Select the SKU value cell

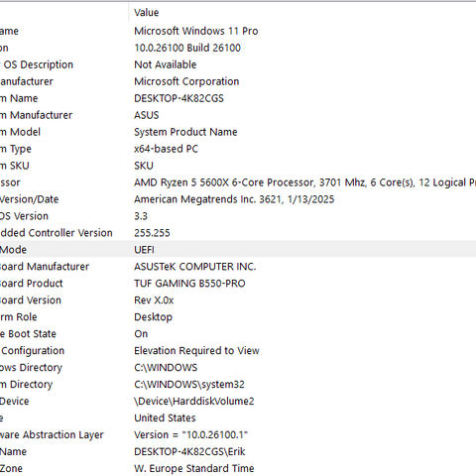click(x=144, y=166)
